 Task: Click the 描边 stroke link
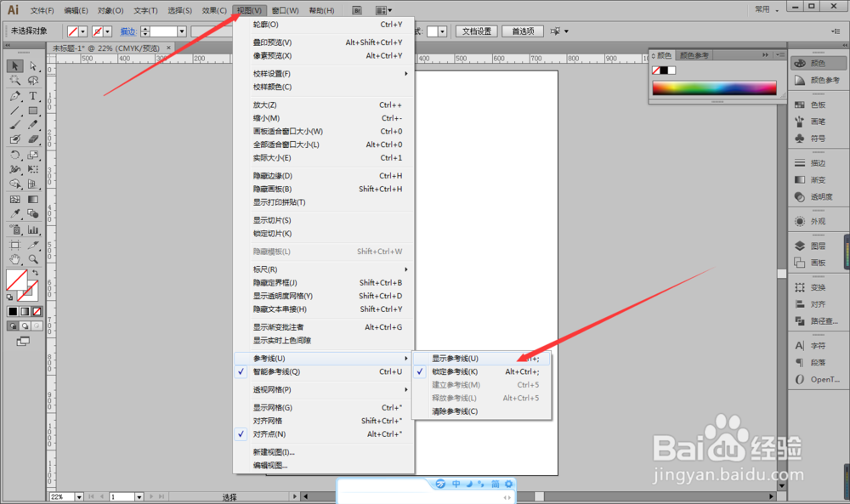(x=128, y=31)
